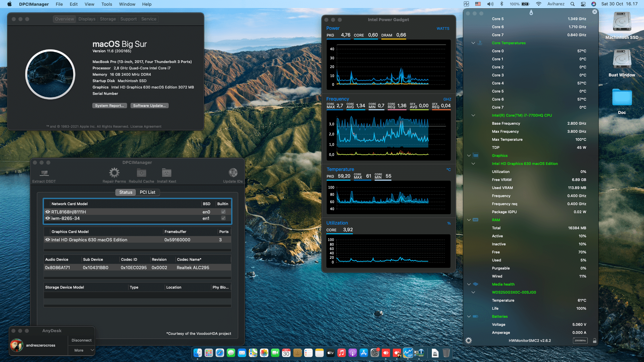Open Messages from the Dock

231,353
